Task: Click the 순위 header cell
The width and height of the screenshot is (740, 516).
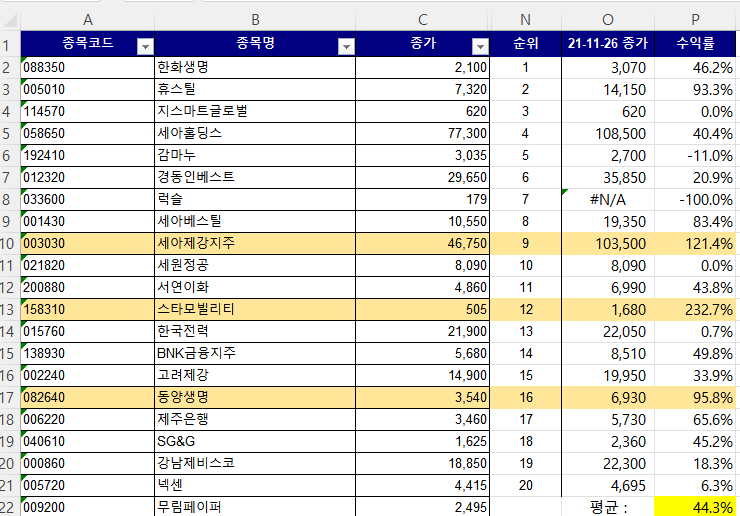Action: click(x=526, y=44)
